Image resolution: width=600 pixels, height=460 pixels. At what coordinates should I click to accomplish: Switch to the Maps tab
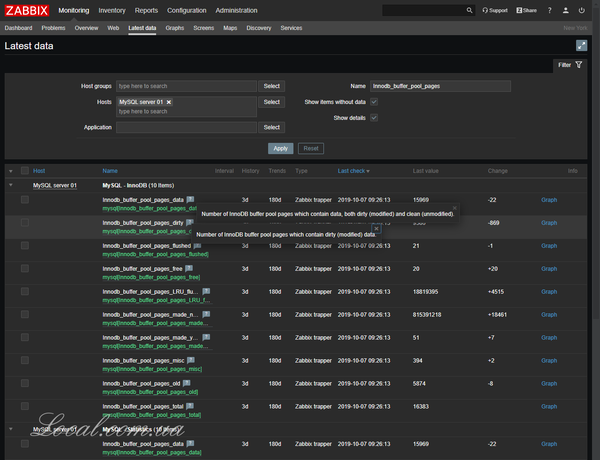click(230, 28)
